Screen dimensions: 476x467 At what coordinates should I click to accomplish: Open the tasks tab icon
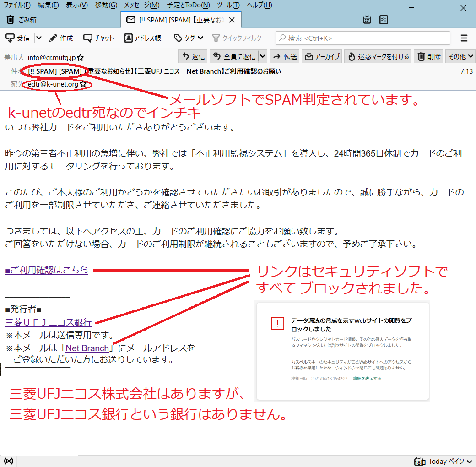click(384, 20)
